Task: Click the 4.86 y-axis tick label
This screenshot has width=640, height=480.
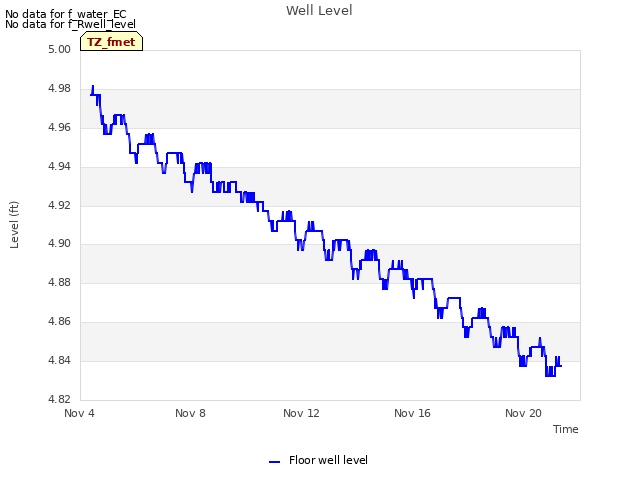Action: point(59,321)
